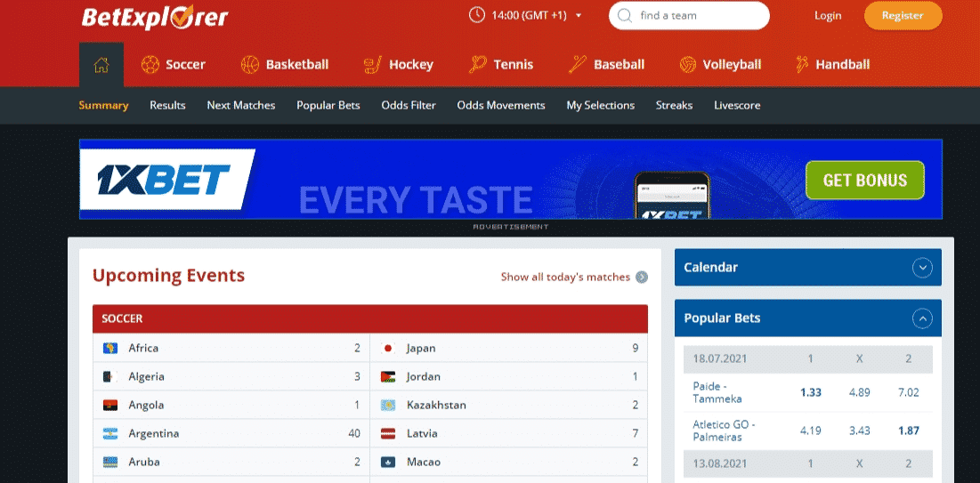Image resolution: width=980 pixels, height=483 pixels.
Task: Open the timezone dropdown arrow
Action: [x=579, y=16]
